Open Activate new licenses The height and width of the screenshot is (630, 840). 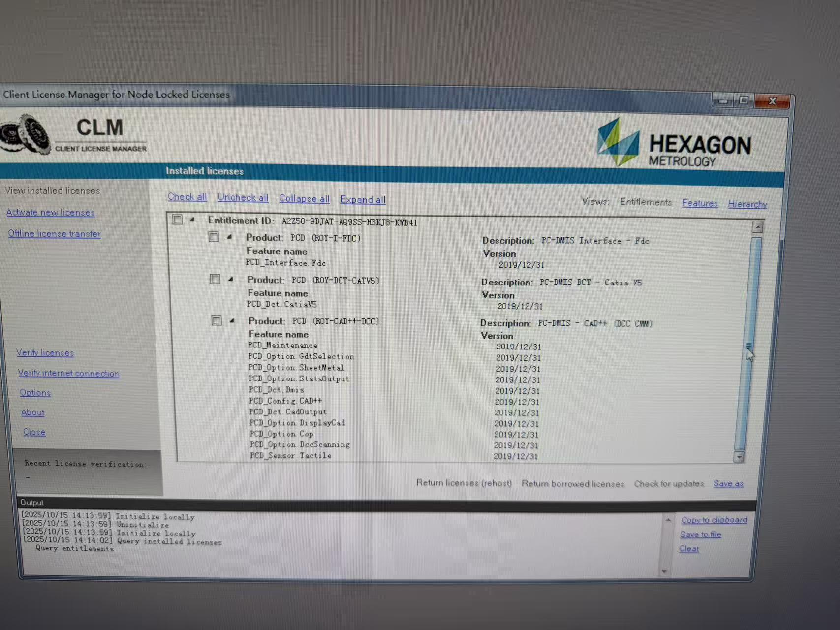coord(50,212)
